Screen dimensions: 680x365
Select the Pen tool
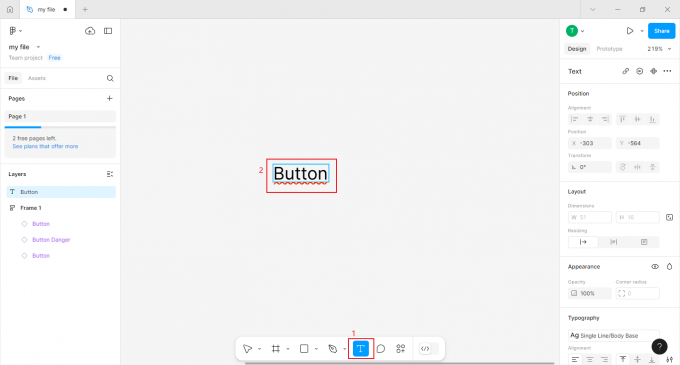click(333, 349)
